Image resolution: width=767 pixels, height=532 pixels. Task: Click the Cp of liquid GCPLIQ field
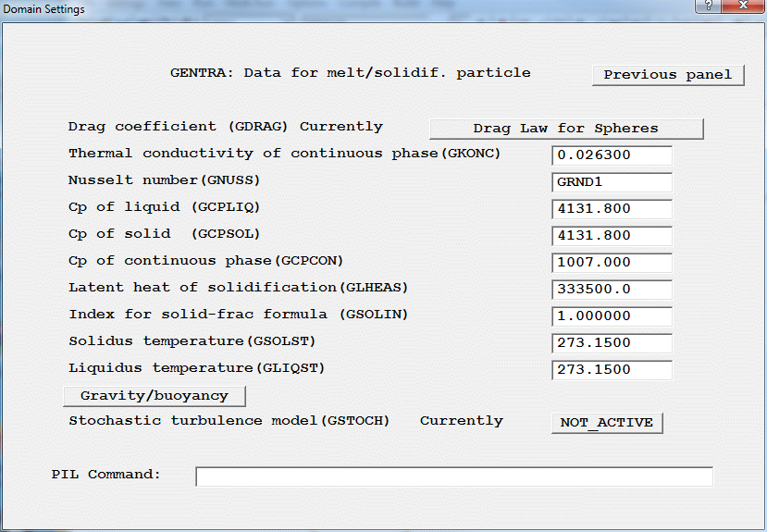pos(612,209)
